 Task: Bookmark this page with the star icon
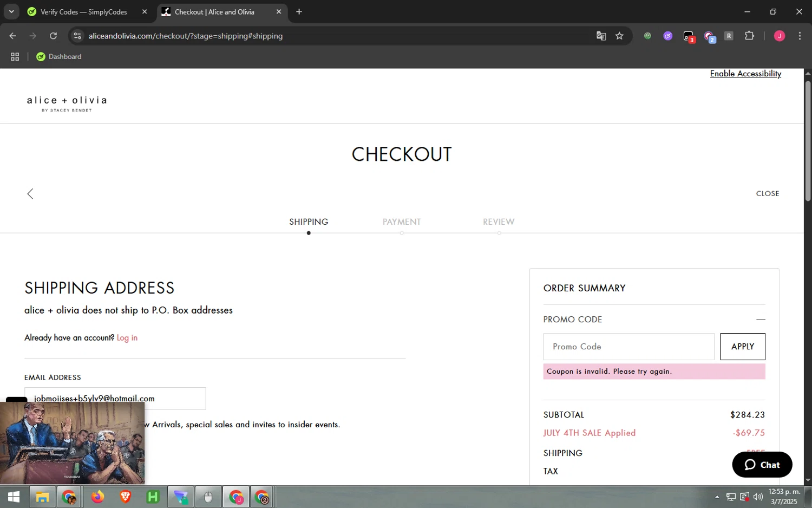click(x=620, y=36)
